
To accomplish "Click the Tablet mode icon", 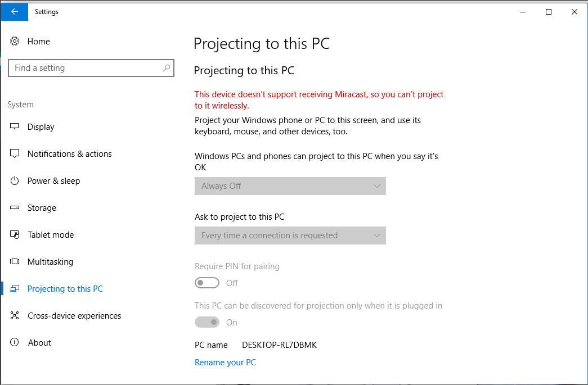I will (x=15, y=234).
